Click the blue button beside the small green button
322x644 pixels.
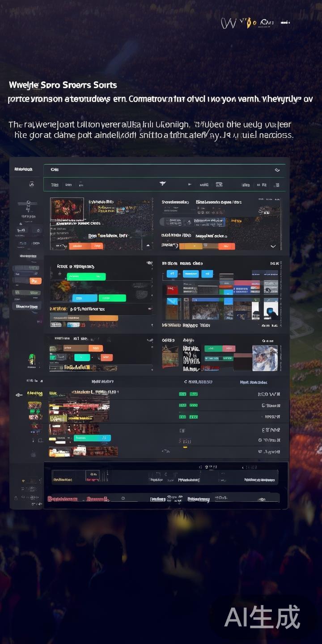(85, 298)
